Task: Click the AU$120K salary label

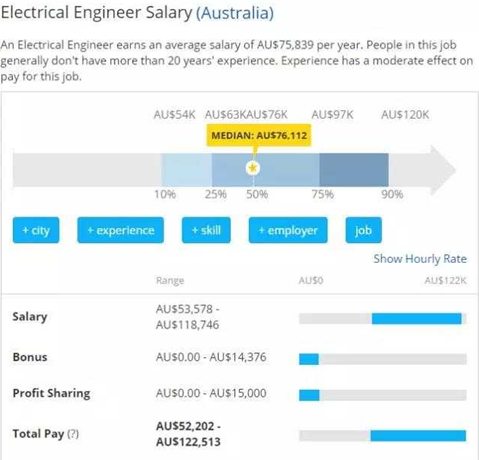Action: point(405,115)
